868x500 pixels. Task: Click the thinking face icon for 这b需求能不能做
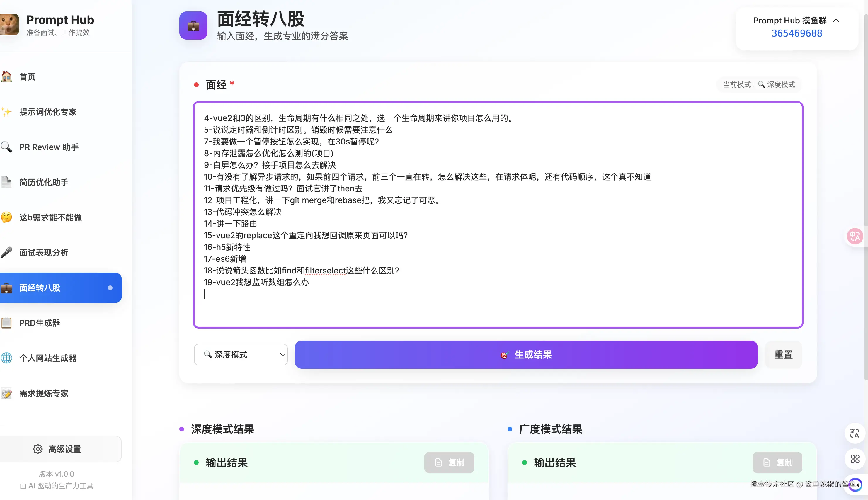coord(6,217)
